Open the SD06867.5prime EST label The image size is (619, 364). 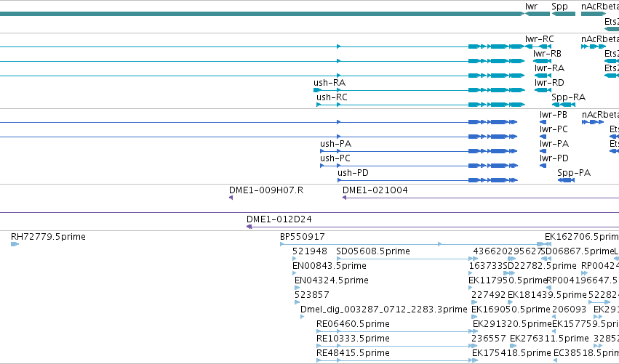(576, 251)
